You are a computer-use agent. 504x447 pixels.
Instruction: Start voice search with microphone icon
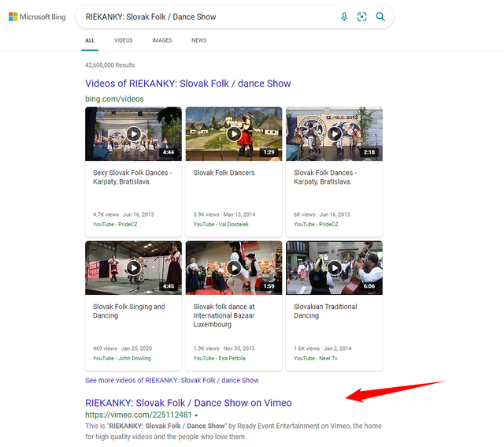(x=344, y=17)
